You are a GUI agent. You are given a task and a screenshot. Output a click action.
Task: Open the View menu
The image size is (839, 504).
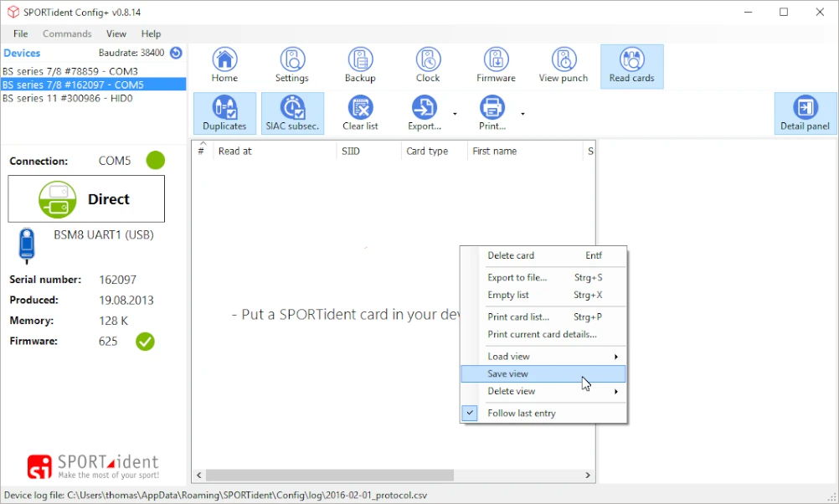coord(116,33)
